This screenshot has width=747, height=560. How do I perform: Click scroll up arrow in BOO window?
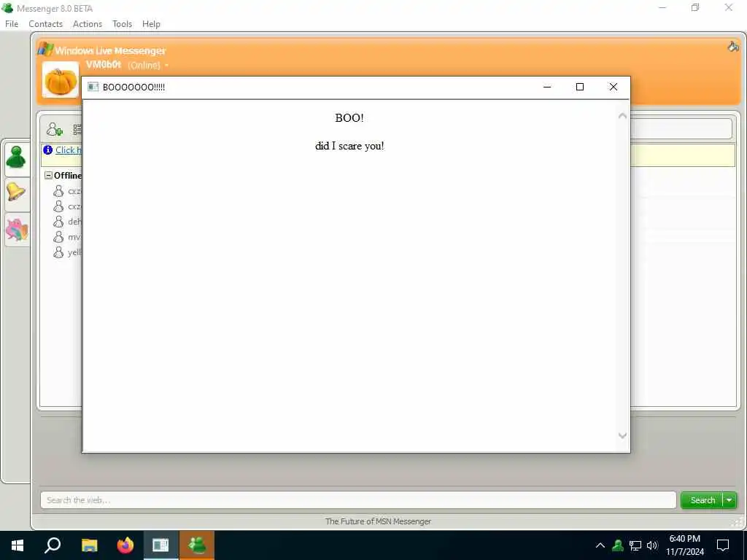point(622,116)
